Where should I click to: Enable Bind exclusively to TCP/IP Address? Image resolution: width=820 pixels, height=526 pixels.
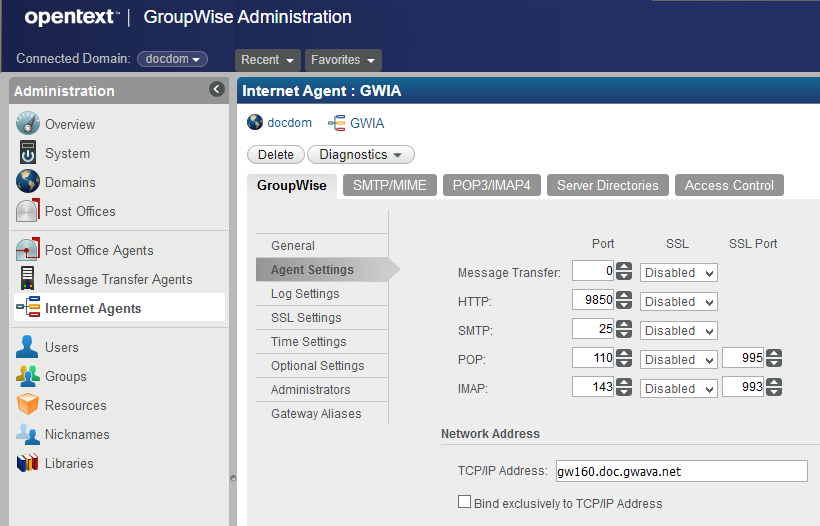[464, 503]
